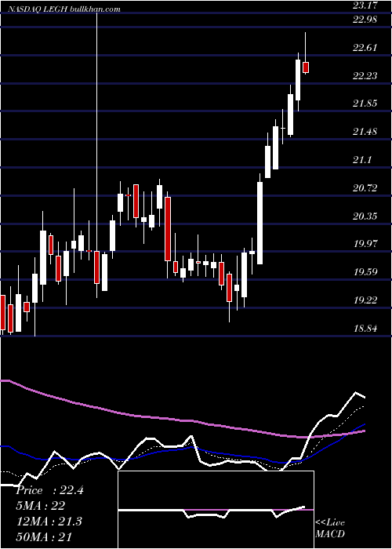This screenshot has height=549, width=392.
Task: Click the 21.48 price axis label
Action: point(365,132)
